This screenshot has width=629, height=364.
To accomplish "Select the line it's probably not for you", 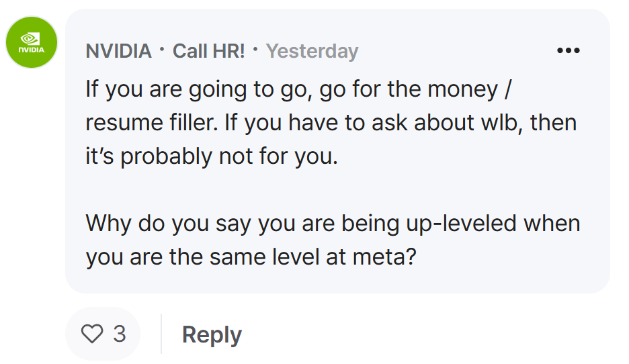I will 212,156.
